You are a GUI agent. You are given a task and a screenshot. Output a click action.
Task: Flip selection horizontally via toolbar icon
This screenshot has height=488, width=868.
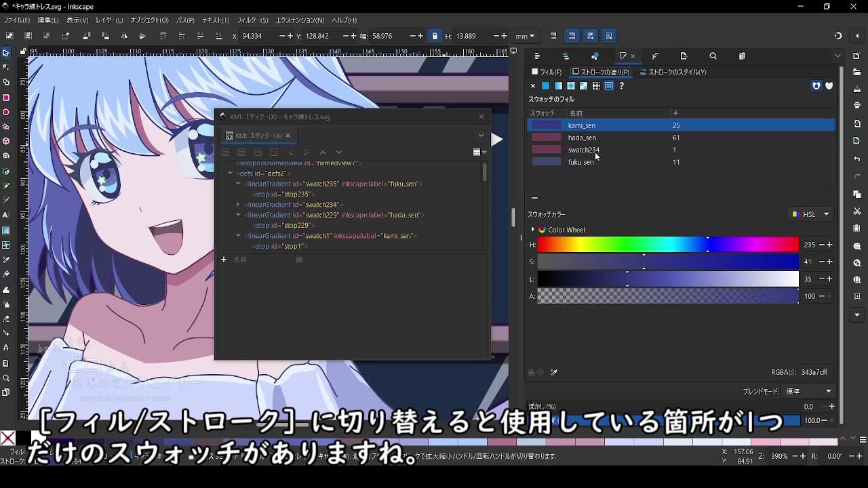pos(124,36)
